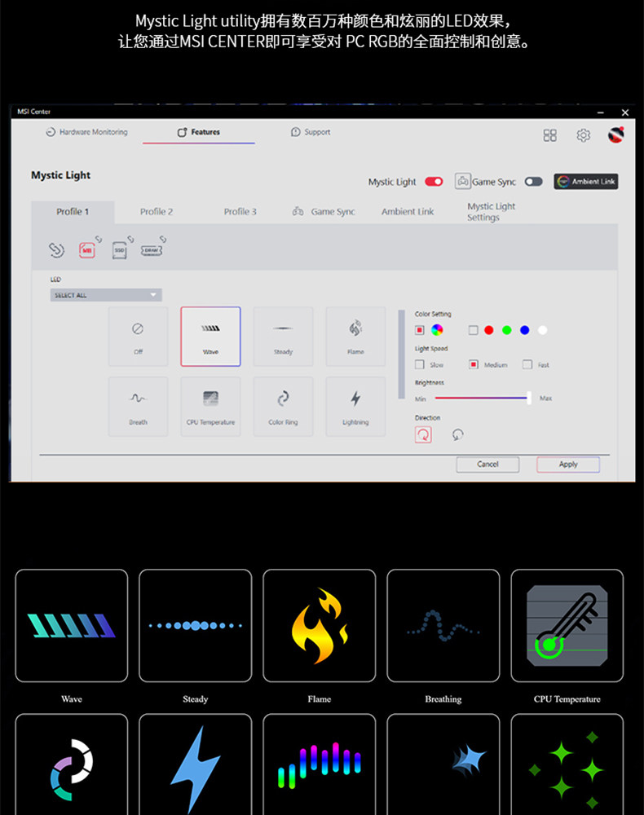Image resolution: width=644 pixels, height=815 pixels.
Task: Switch to Hardware Monitoring tab
Action: [86, 132]
